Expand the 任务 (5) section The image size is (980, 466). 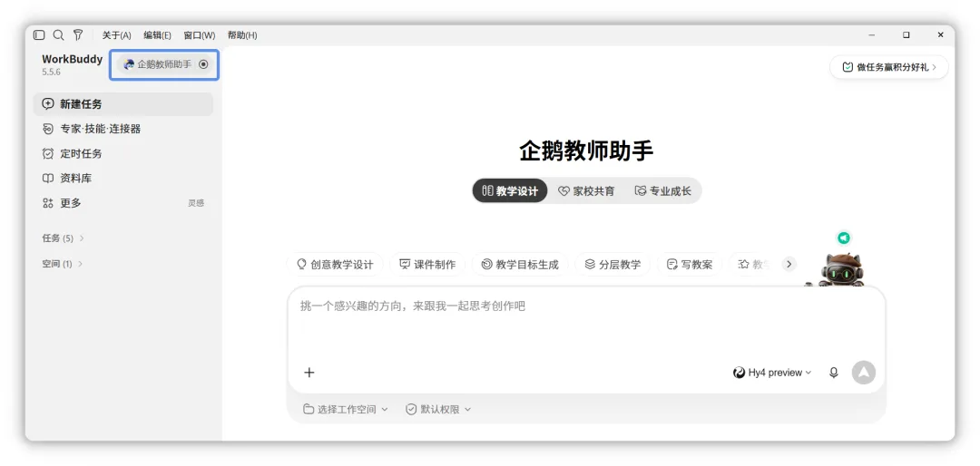[x=64, y=238]
